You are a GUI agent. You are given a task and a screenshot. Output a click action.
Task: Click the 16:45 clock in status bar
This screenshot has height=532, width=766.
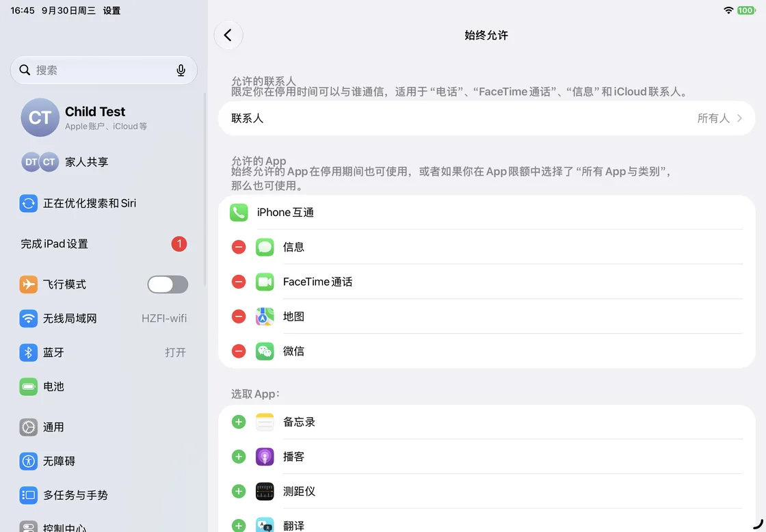point(23,10)
